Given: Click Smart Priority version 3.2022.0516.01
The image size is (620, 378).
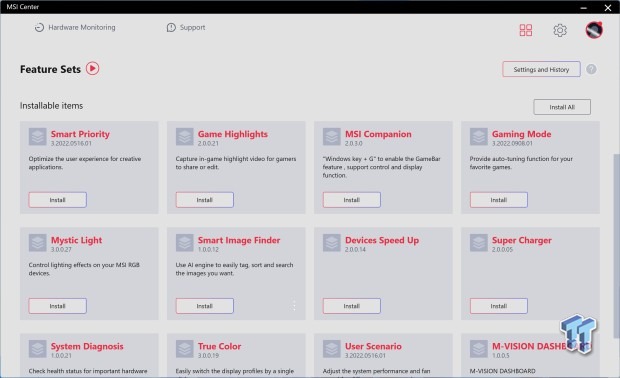Looking at the screenshot, I should [71, 143].
